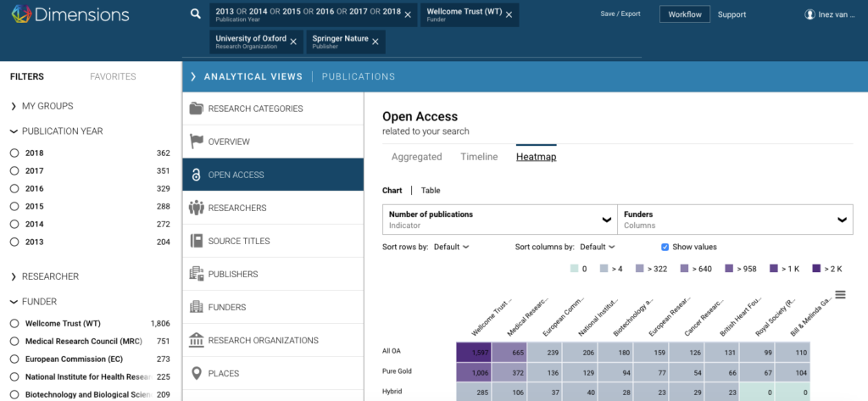This screenshot has width=868, height=401.
Task: Open the Sort rows by dropdown
Action: coord(451,247)
